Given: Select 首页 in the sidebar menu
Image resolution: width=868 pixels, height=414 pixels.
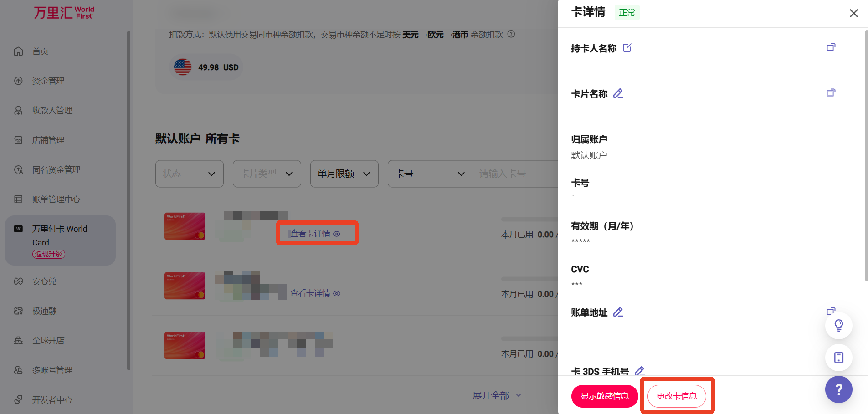Looking at the screenshot, I should tap(40, 51).
